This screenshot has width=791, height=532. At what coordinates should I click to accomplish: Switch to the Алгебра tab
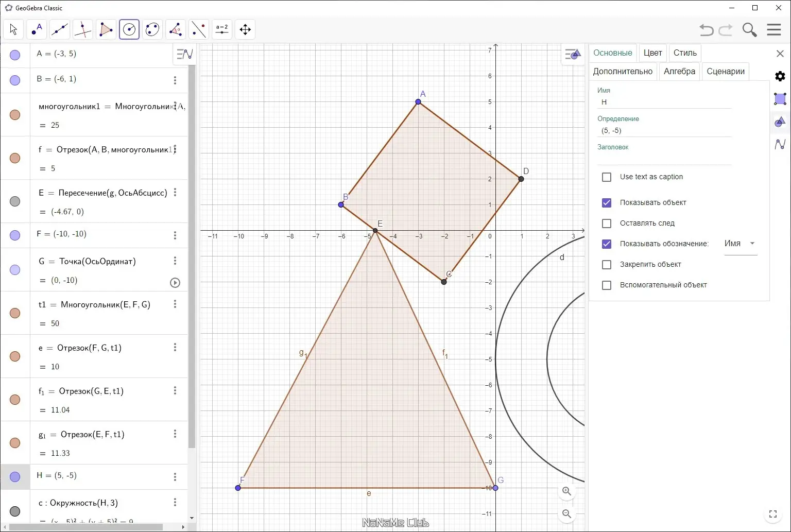click(679, 72)
